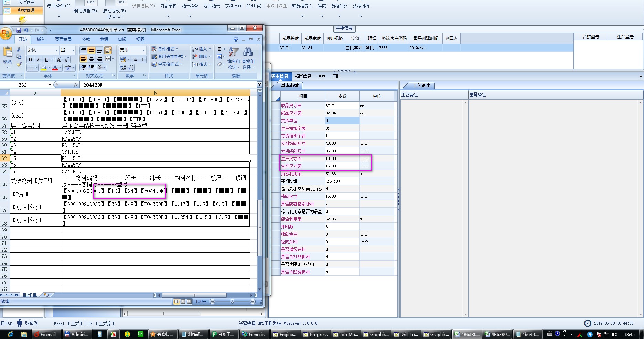Select the 制作单 sheet tab
This screenshot has width=644, height=339.
(30, 295)
